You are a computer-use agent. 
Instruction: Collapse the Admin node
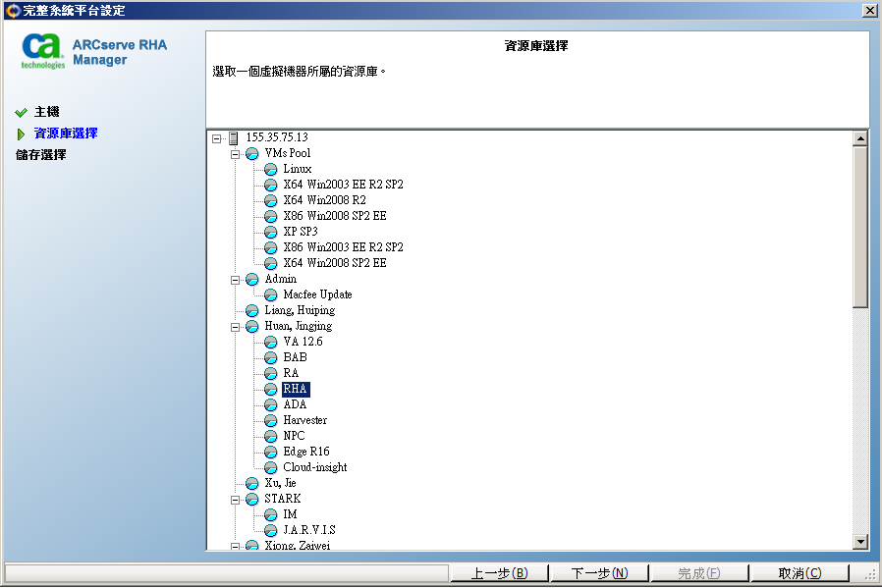click(x=235, y=280)
